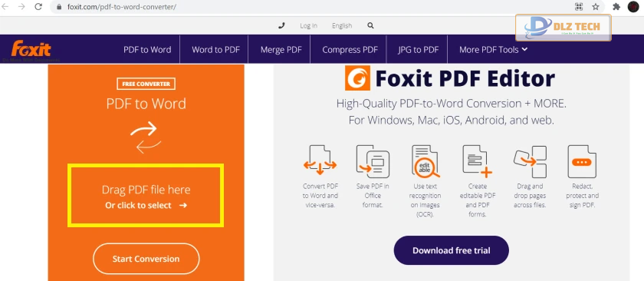Click the phone icon in top bar
The image size is (644, 281).
pyautogui.click(x=281, y=25)
